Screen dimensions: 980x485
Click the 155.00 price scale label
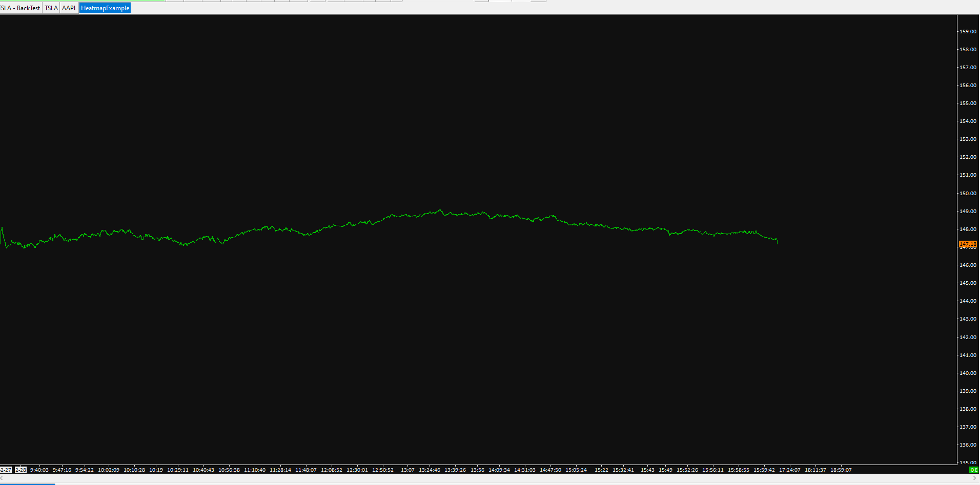coord(968,103)
